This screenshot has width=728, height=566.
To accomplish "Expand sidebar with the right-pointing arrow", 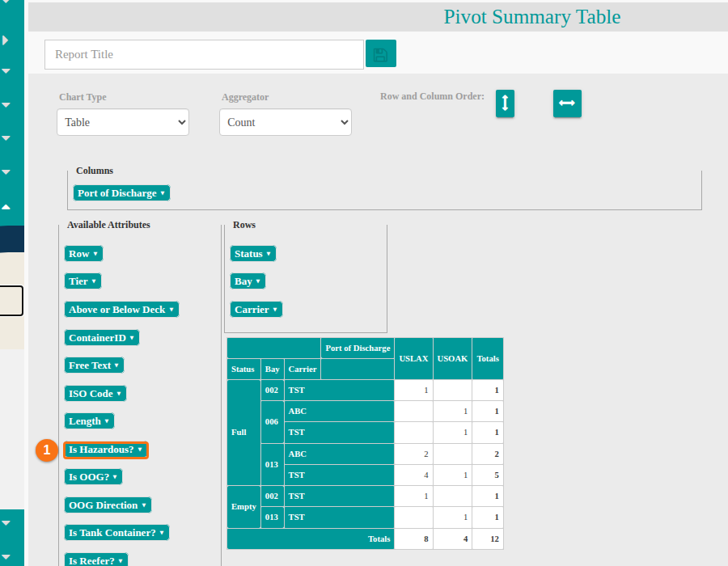I will pos(6,40).
